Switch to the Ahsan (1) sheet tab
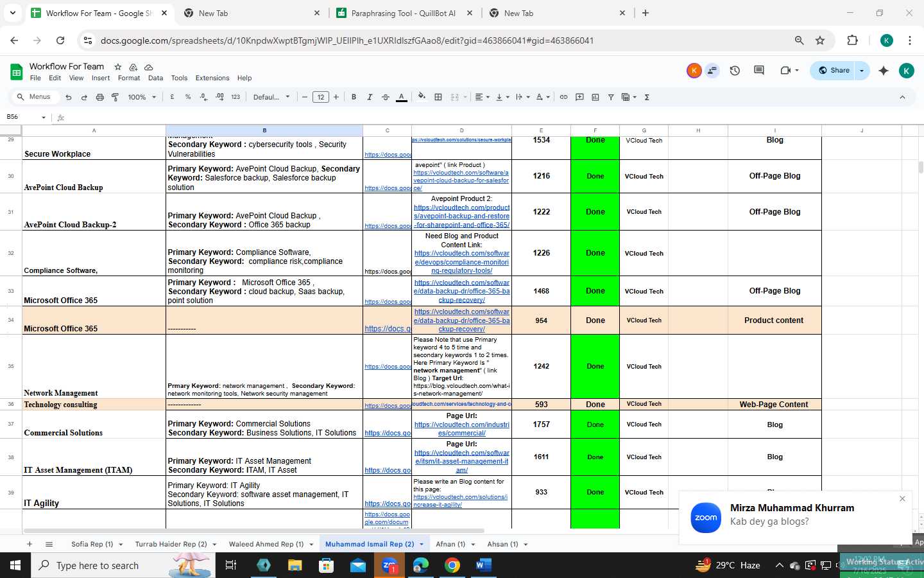This screenshot has height=578, width=924. tap(502, 544)
